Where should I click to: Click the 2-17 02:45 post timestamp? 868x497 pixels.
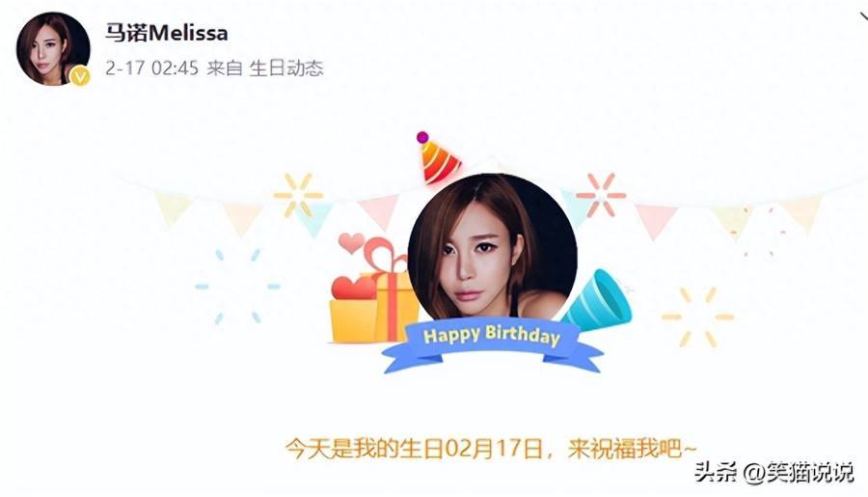[151, 69]
